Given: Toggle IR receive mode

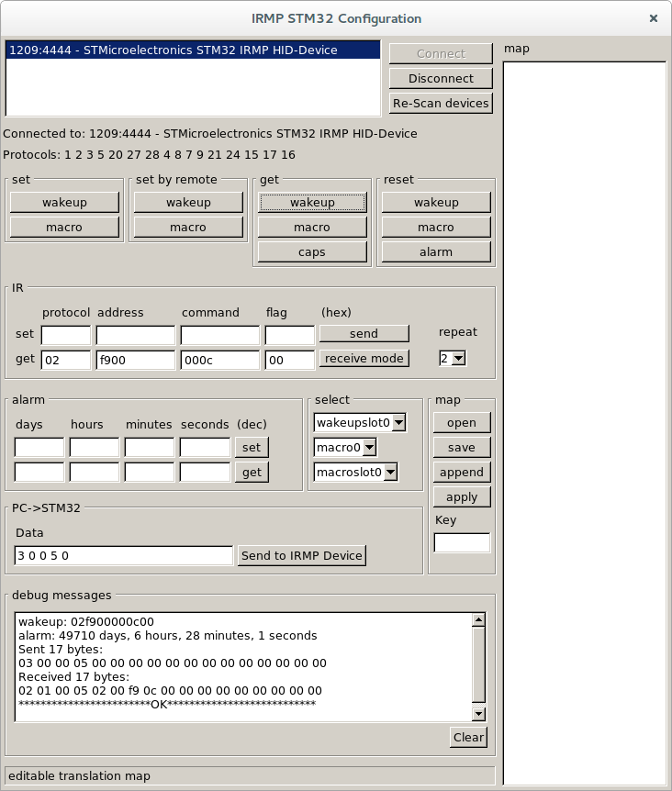Looking at the screenshot, I should pyautogui.click(x=364, y=358).
